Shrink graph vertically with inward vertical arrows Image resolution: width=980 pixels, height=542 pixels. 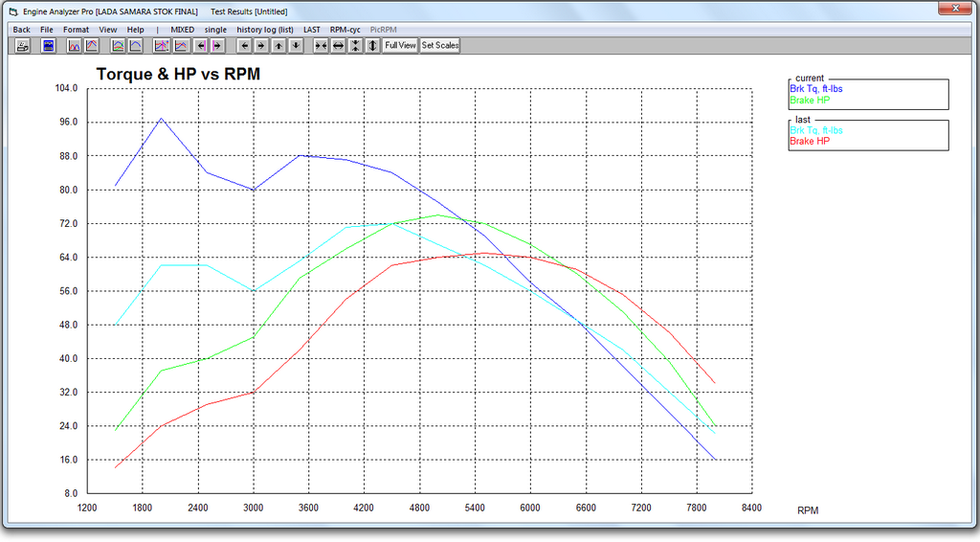[x=355, y=45]
